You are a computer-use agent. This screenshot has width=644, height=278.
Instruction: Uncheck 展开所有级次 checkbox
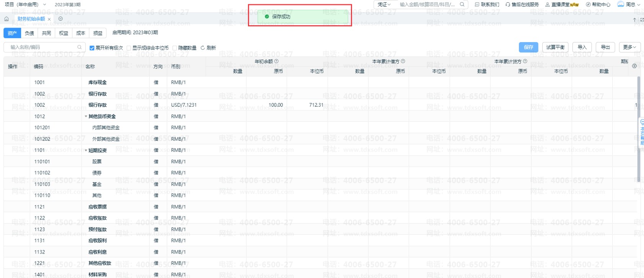click(92, 48)
